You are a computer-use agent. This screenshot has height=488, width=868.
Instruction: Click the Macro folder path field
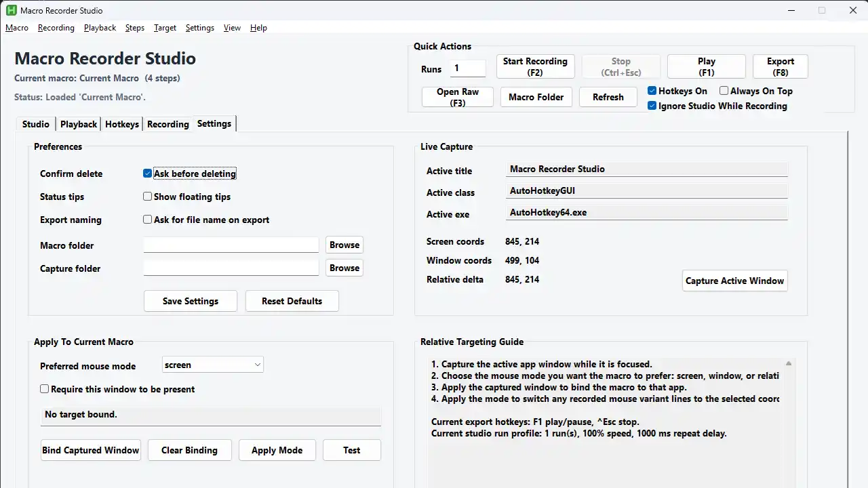(x=231, y=245)
